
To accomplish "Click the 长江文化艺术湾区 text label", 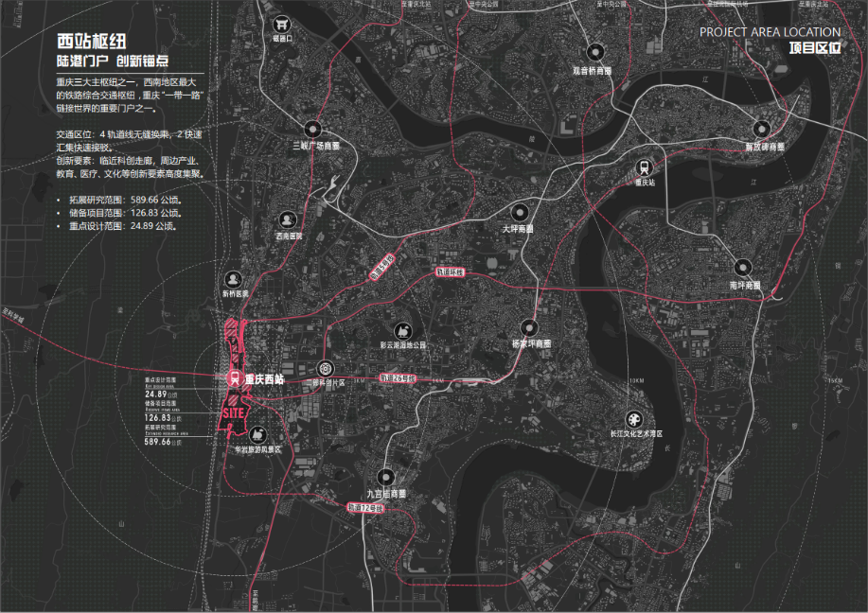I will click(x=637, y=434).
